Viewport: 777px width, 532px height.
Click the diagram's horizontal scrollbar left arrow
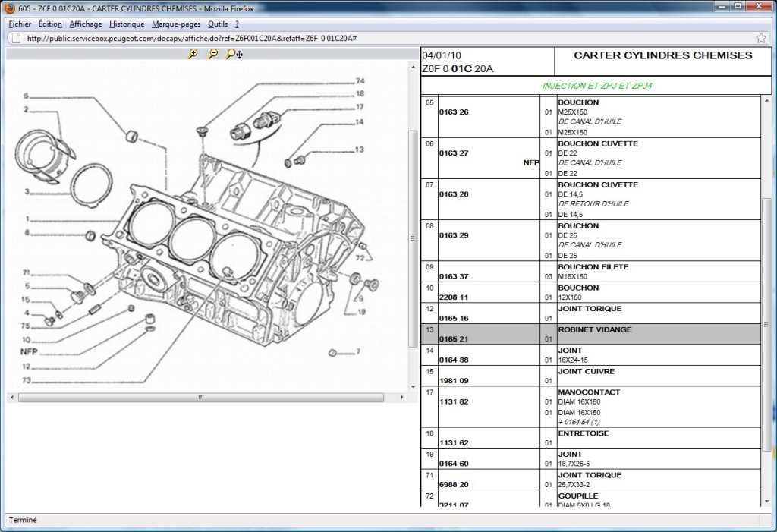point(13,397)
